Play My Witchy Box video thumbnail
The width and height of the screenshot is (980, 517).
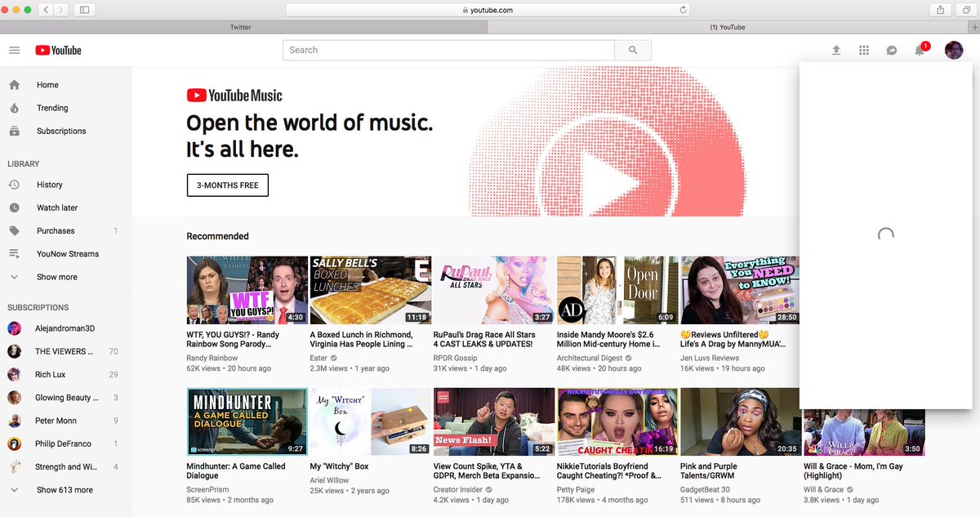point(371,421)
